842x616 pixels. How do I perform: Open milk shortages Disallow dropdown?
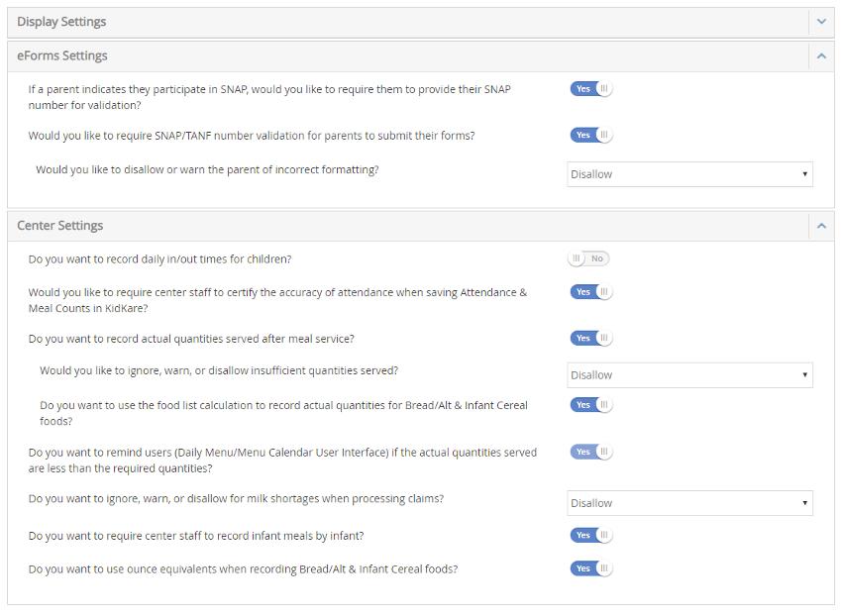click(x=689, y=503)
